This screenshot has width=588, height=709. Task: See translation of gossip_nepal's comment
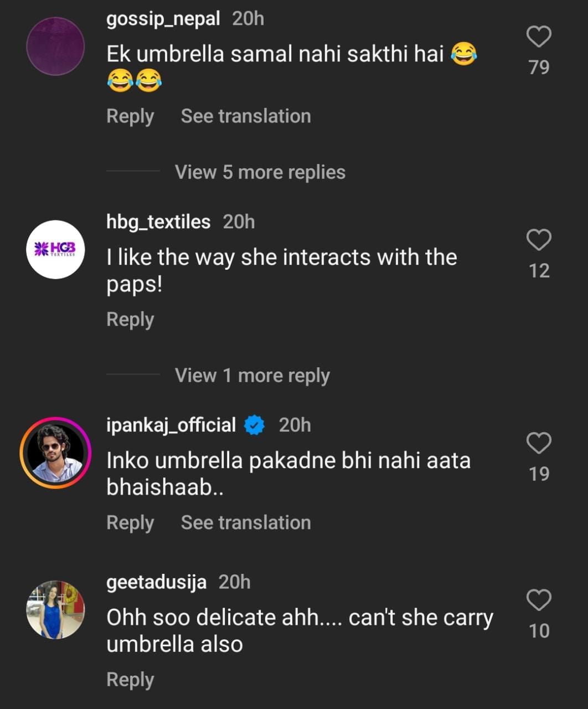(246, 116)
